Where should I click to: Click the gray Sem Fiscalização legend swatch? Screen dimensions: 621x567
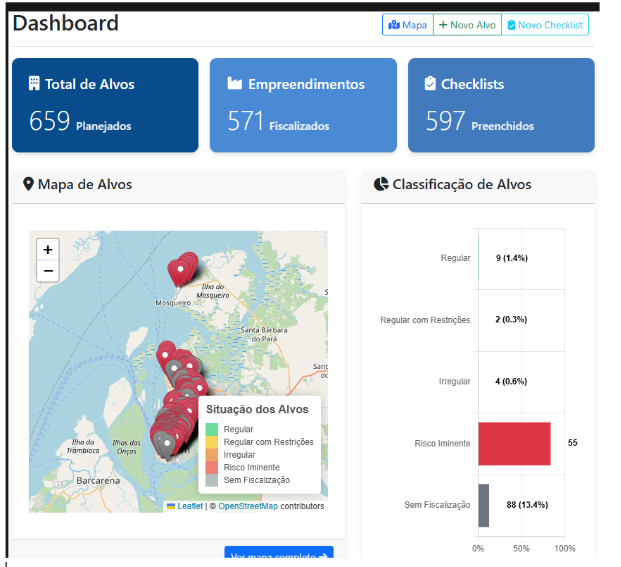tap(212, 480)
